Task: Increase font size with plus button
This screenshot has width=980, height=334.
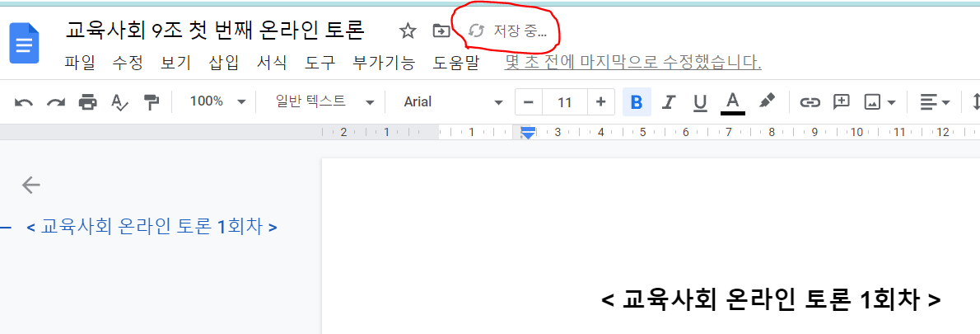Action: [600, 102]
